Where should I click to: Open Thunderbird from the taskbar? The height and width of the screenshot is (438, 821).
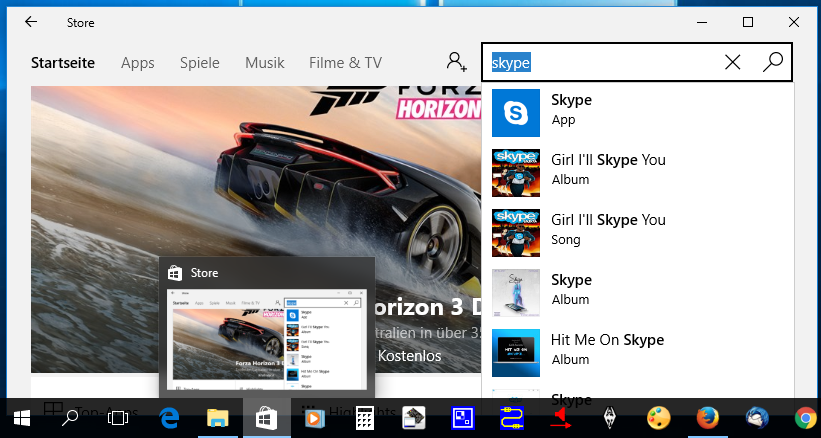pyautogui.click(x=757, y=418)
